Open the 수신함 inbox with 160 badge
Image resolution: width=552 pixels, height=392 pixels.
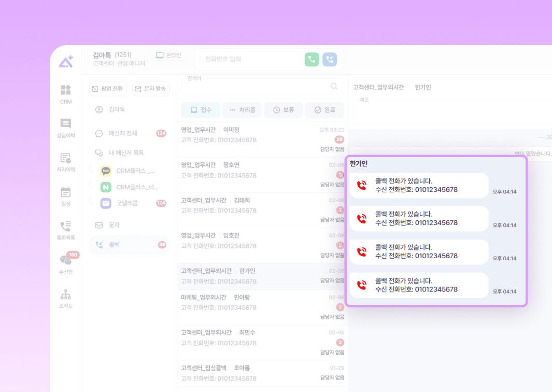click(65, 263)
